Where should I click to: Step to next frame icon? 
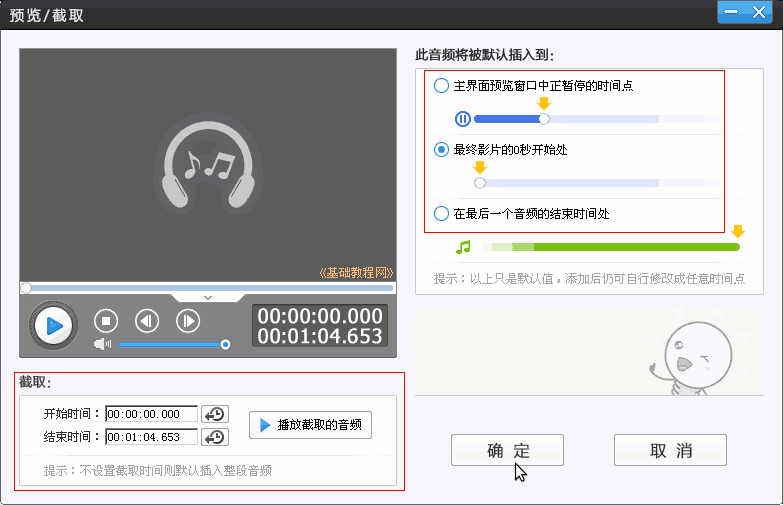(187, 321)
